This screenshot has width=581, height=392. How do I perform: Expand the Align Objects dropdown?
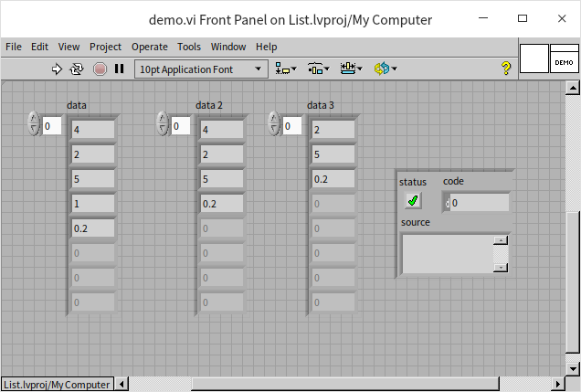tap(286, 69)
